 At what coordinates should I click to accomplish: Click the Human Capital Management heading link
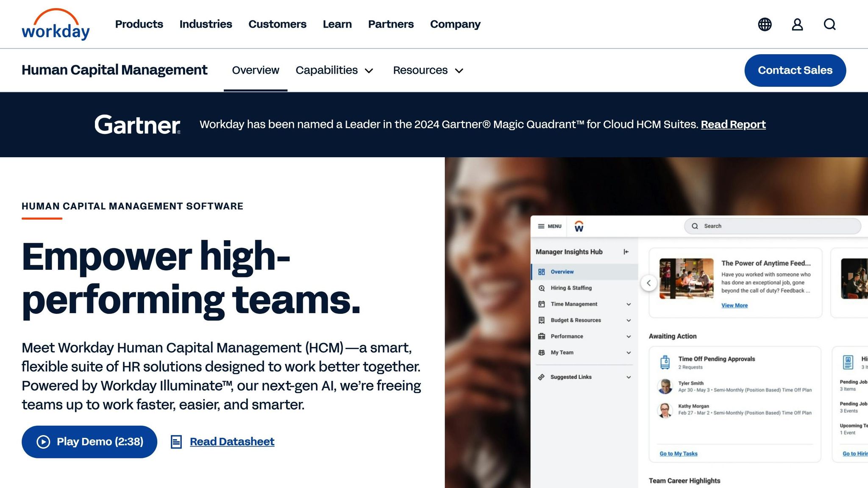coord(114,70)
